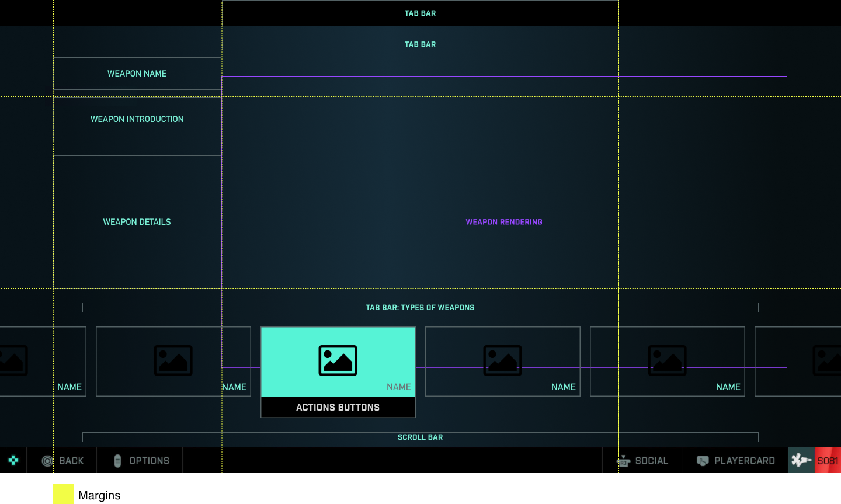Click the Margins legend text

(99, 495)
